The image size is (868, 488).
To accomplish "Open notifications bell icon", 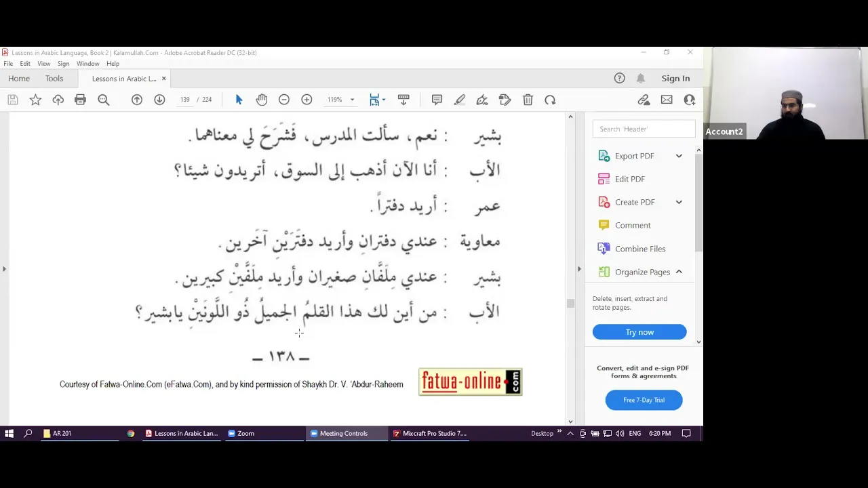I will coord(640,78).
